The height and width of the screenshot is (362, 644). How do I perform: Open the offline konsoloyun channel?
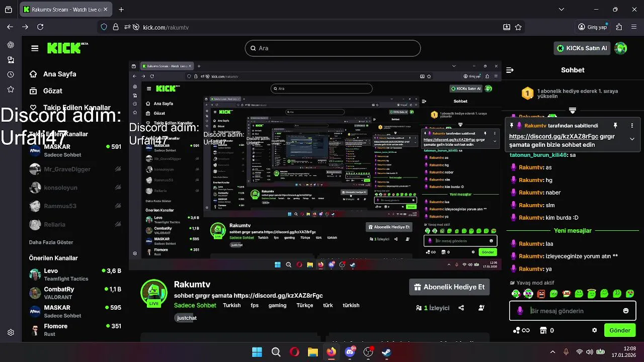[x=75, y=188]
